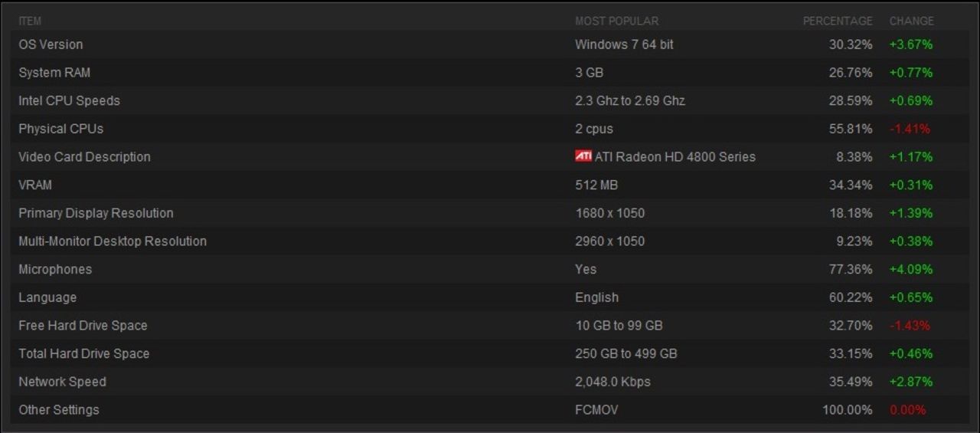
Task: Click the 60.22% percentage
Action: tap(851, 297)
